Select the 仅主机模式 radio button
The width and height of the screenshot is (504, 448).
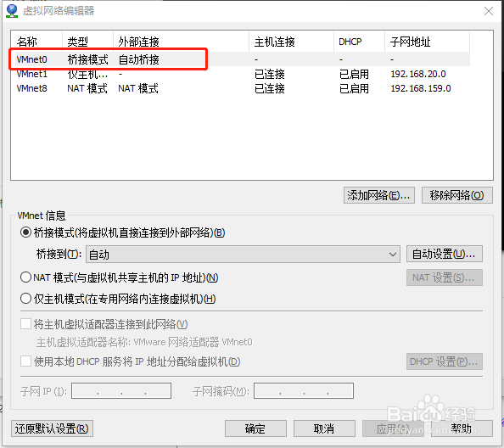pos(25,299)
